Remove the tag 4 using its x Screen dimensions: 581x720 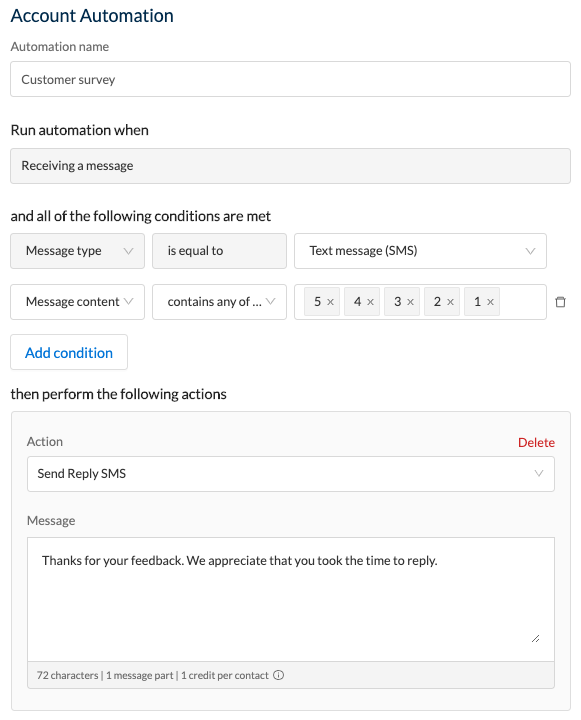pos(370,302)
